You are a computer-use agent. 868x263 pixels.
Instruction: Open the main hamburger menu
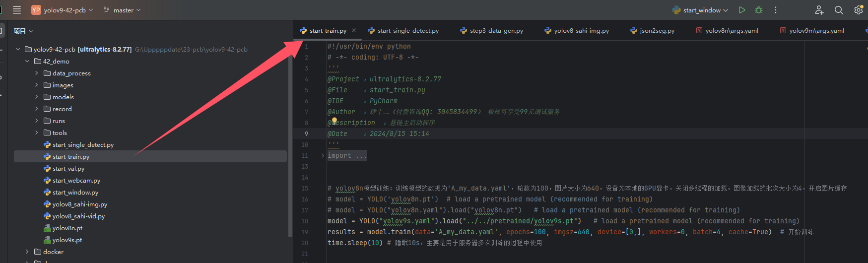tap(17, 10)
